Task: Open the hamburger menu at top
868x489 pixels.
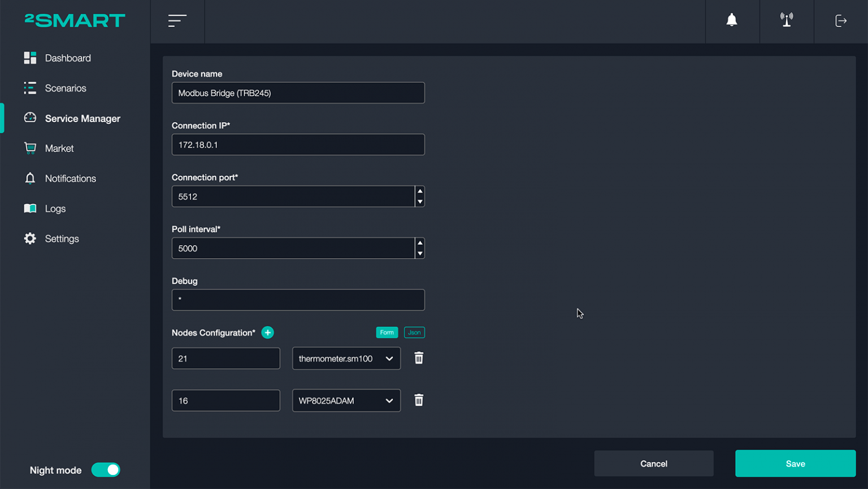Action: tap(177, 21)
